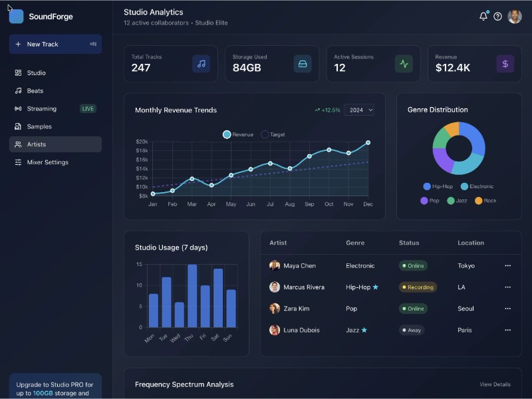This screenshot has height=399, width=532.
Task: Click the Electronic genre cell
Action: coord(360,265)
